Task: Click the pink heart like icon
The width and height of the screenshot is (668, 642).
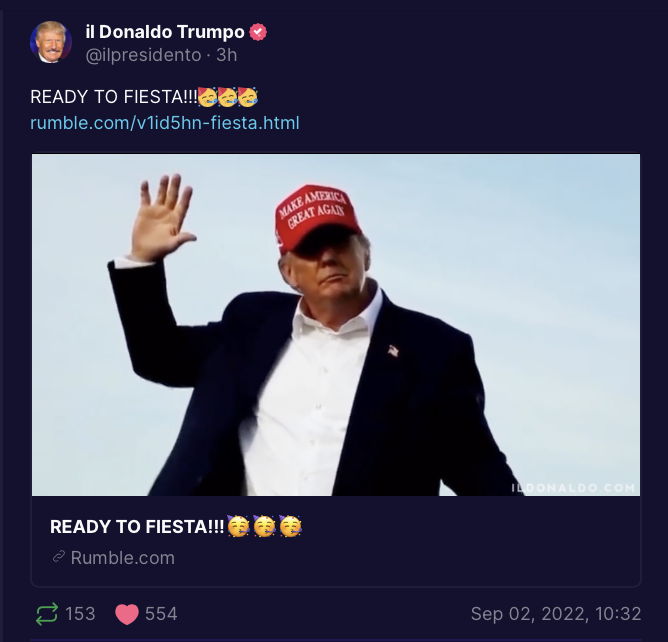Action: pyautogui.click(x=127, y=614)
